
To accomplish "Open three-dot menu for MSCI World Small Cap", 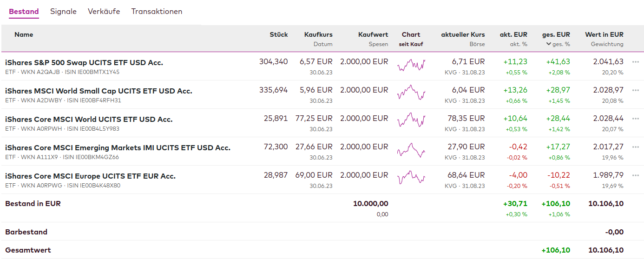I will coord(635,90).
